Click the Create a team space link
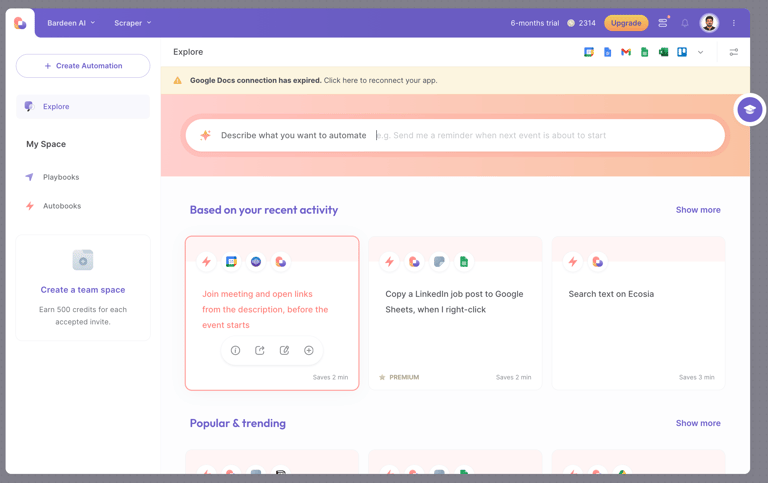Viewport: 768px width, 483px height. coord(83,290)
